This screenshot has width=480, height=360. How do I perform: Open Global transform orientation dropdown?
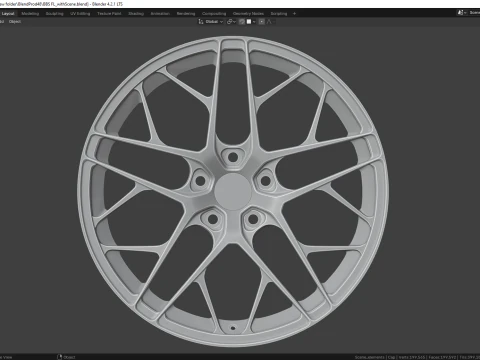coord(214,22)
